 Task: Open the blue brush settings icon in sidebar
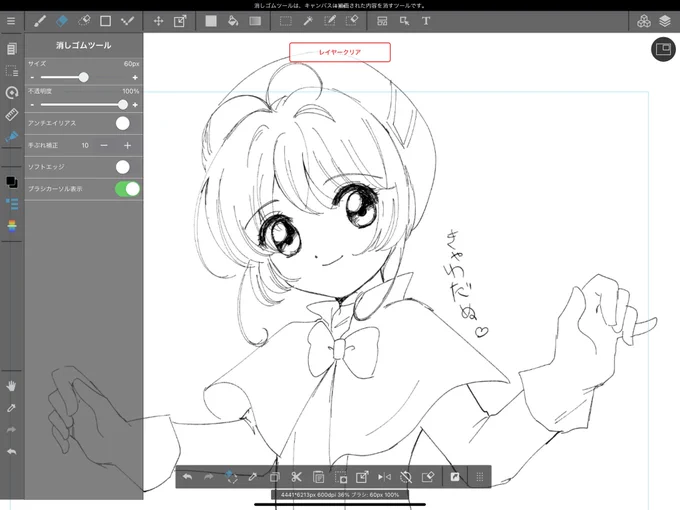pos(12,137)
